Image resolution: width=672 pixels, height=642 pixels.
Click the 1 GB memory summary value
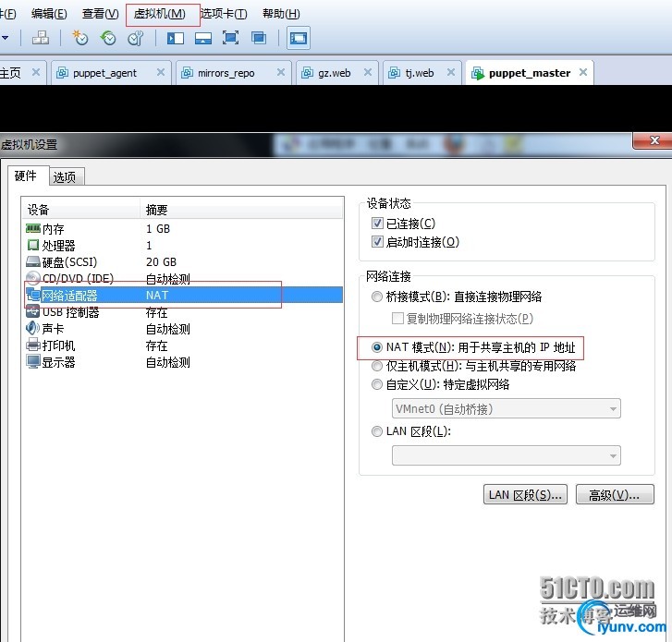coord(158,229)
